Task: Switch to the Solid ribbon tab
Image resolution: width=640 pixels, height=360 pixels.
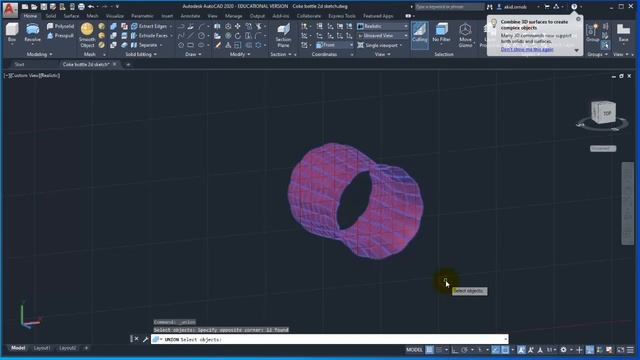Action: (x=51, y=16)
